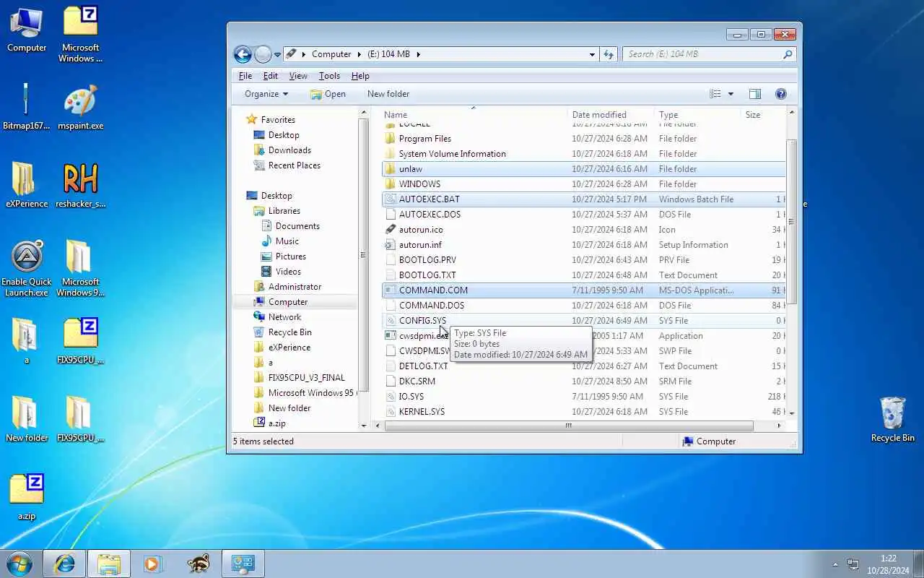Select the Enable Quick Launch.exe desktop icon
Viewport: 924px width, 578px height.
[27, 269]
